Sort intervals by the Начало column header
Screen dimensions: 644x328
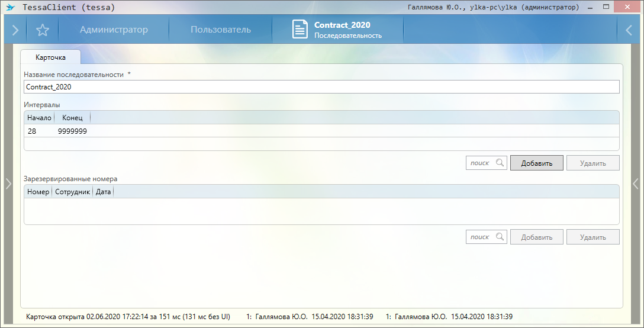click(39, 117)
